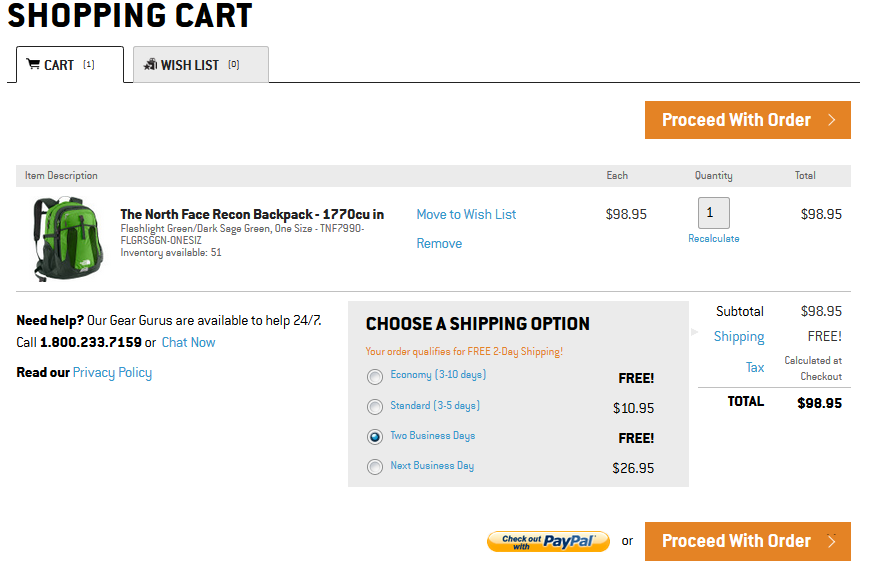Open the green backpack product thumbnail
870x578 pixels.
click(x=63, y=238)
